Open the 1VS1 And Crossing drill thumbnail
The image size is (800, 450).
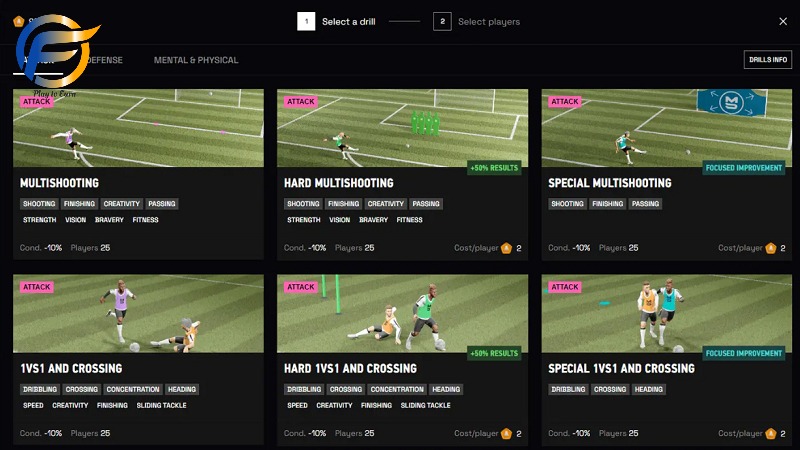coord(138,313)
